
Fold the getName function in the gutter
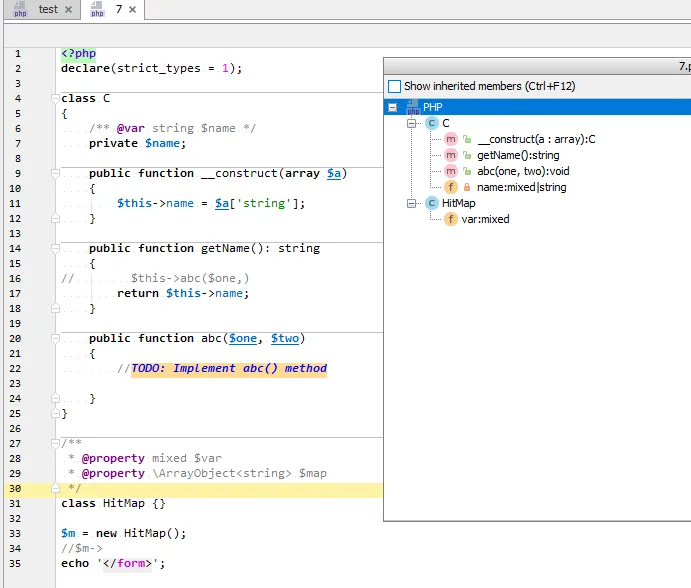(54, 248)
